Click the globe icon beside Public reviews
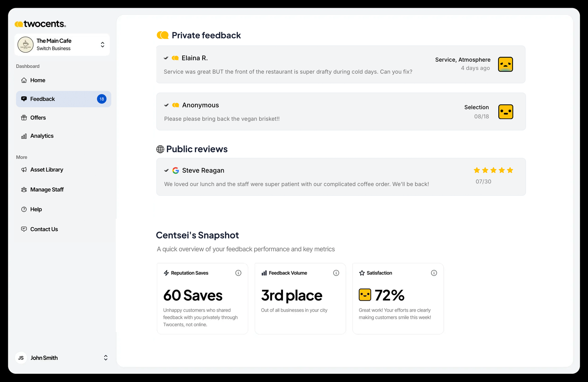This screenshot has width=588, height=382. (160, 149)
